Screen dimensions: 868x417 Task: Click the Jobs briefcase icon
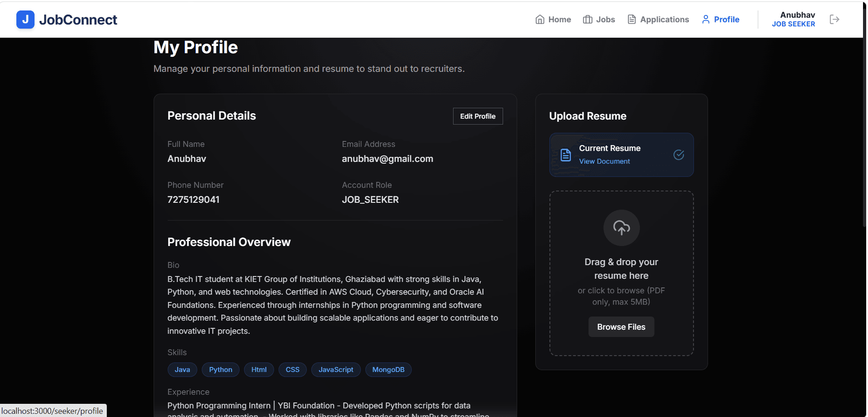(588, 20)
